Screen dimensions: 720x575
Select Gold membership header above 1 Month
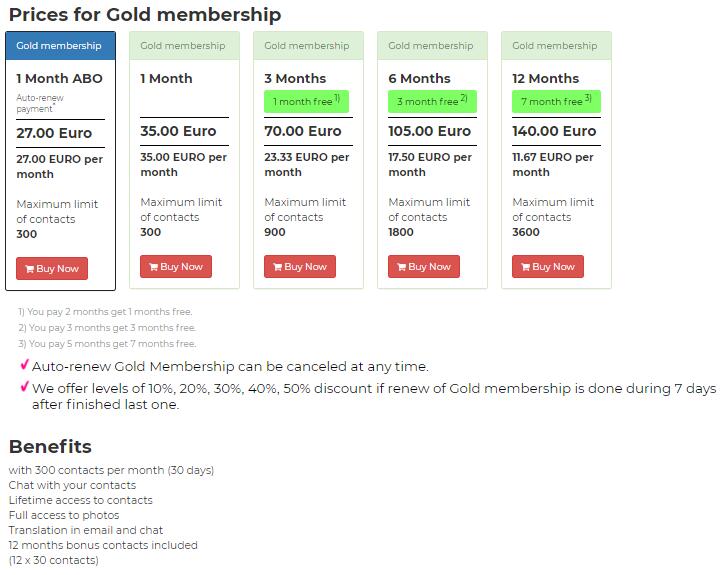pyautogui.click(x=185, y=46)
